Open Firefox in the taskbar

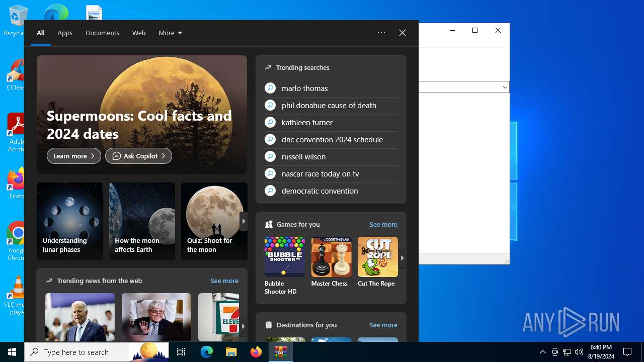pyautogui.click(x=256, y=352)
